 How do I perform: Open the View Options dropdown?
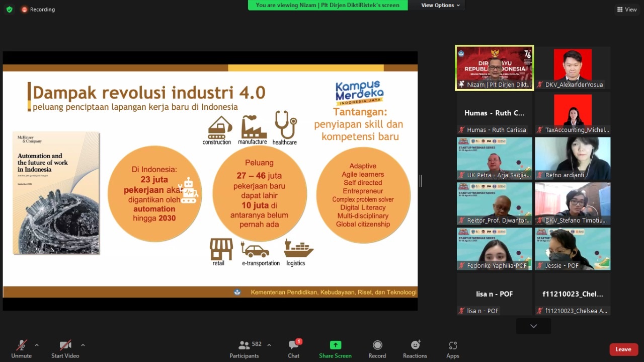(x=441, y=5)
